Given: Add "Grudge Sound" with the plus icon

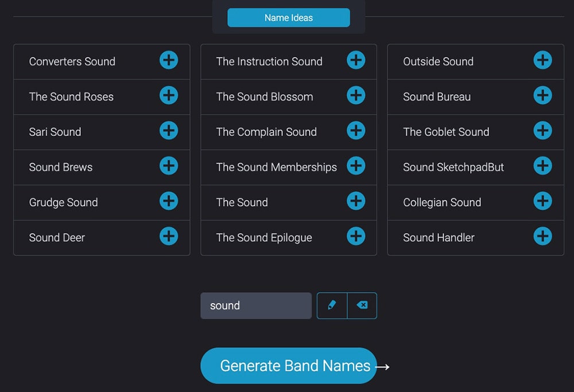Looking at the screenshot, I should 169,201.
